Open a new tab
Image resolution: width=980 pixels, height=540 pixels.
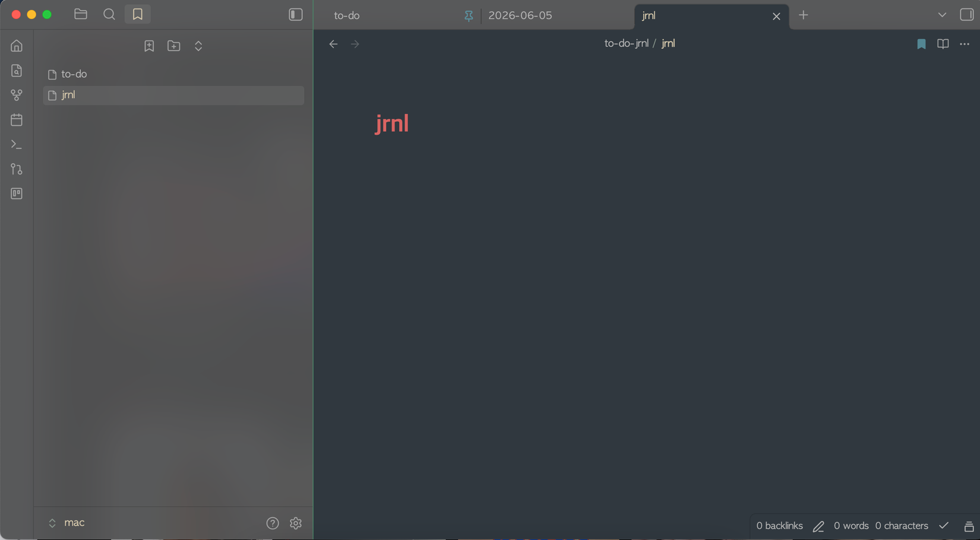click(x=804, y=15)
